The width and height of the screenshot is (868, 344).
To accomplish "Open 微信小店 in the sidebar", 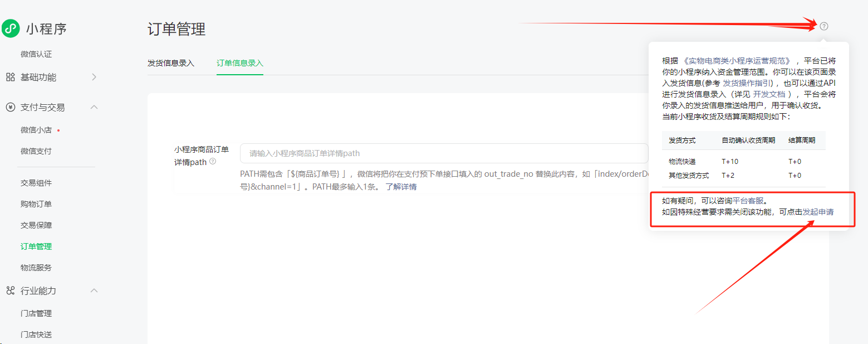I will tap(36, 130).
